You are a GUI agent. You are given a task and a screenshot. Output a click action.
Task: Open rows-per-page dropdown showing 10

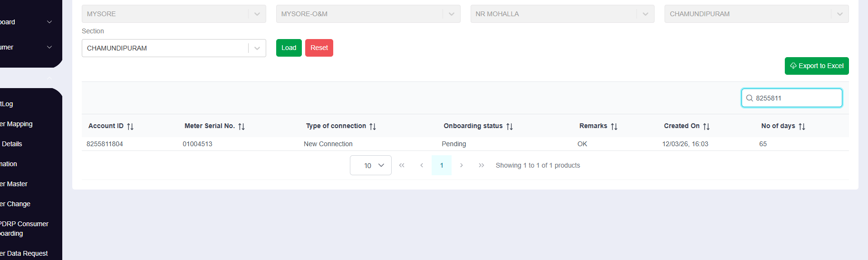coord(370,165)
